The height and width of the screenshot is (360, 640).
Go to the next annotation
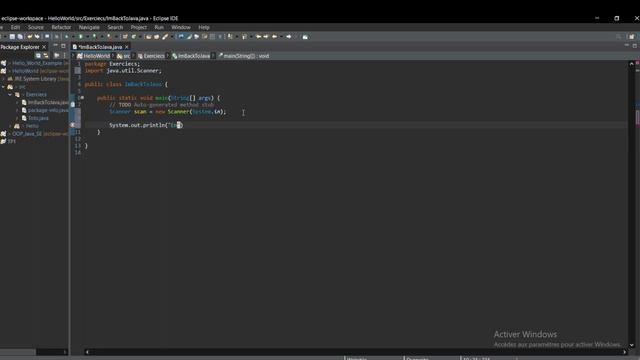(230, 37)
